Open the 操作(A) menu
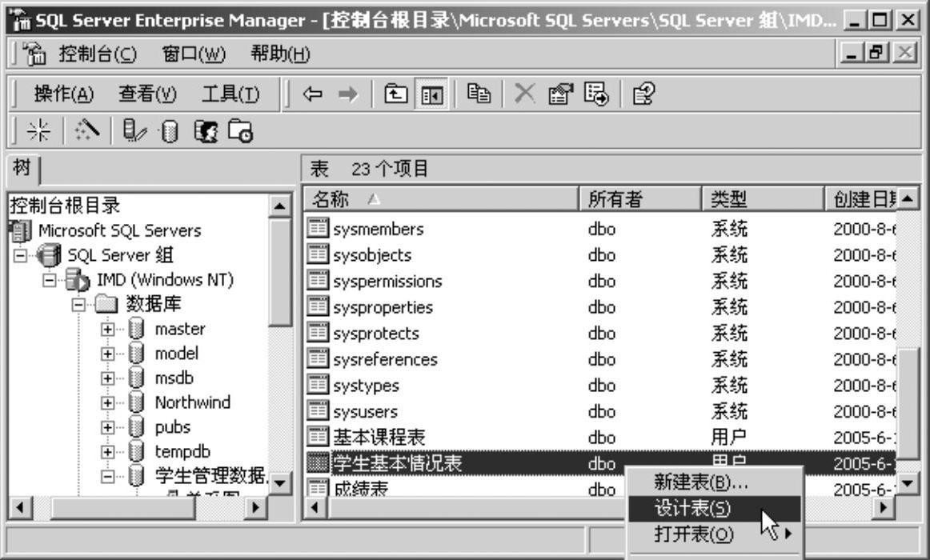 click(63, 94)
